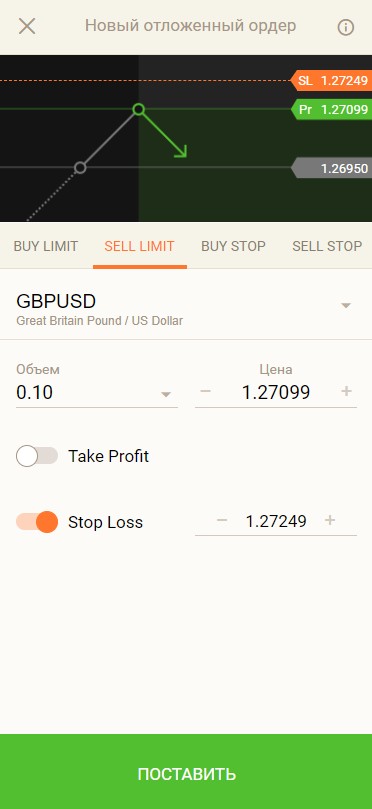The image size is (372, 809).
Task: Click the ПОСТАВИТЬ button to place order
Action: coord(186,772)
